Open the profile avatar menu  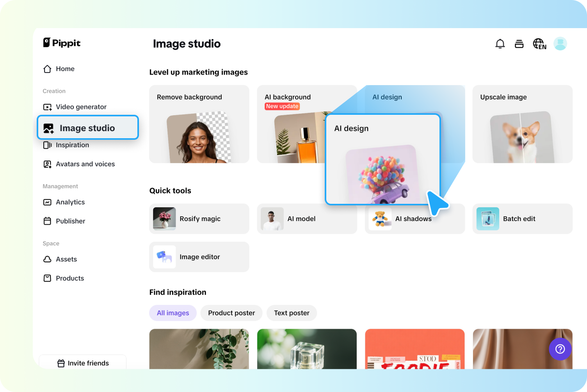560,44
